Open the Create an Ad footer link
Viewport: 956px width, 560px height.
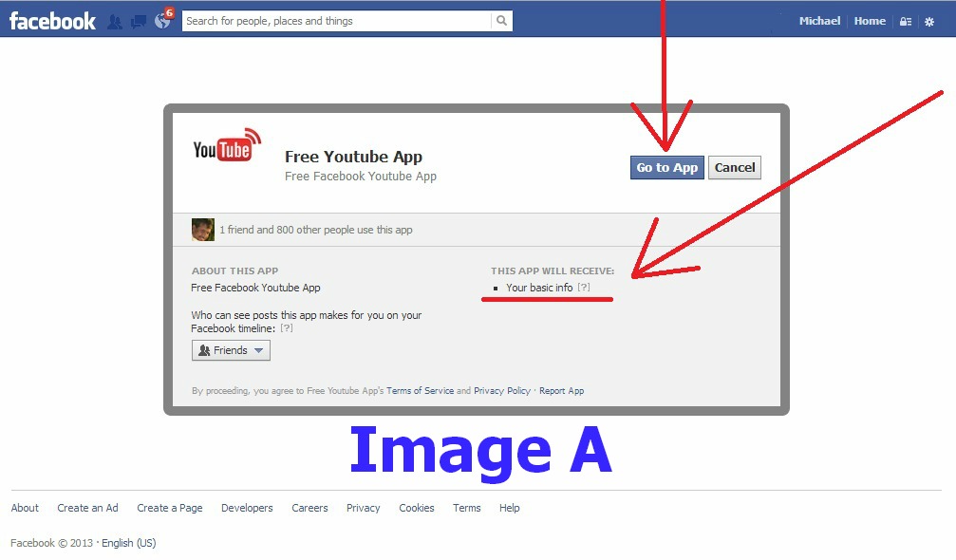87,508
